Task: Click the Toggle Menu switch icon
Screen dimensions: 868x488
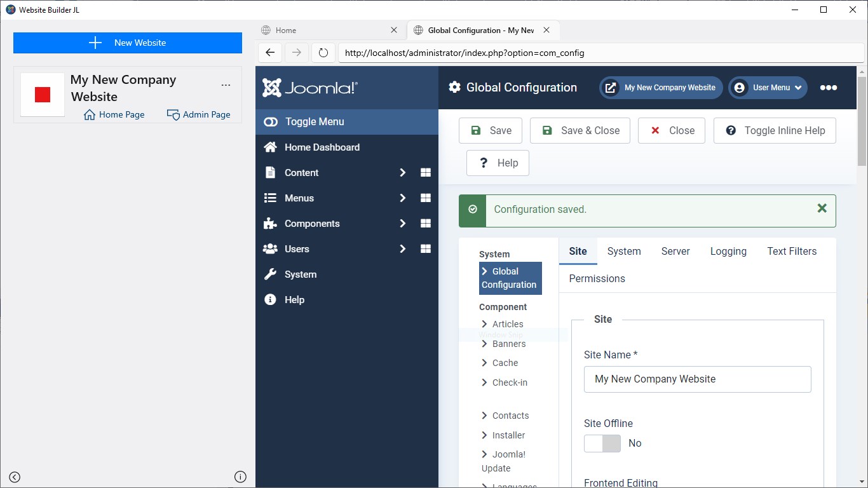Action: 271,122
